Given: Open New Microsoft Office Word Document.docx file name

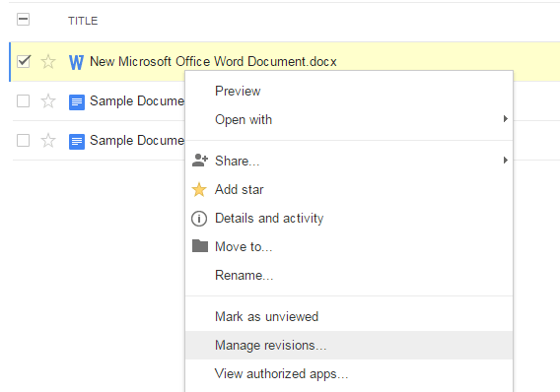Looking at the screenshot, I should click(213, 62).
